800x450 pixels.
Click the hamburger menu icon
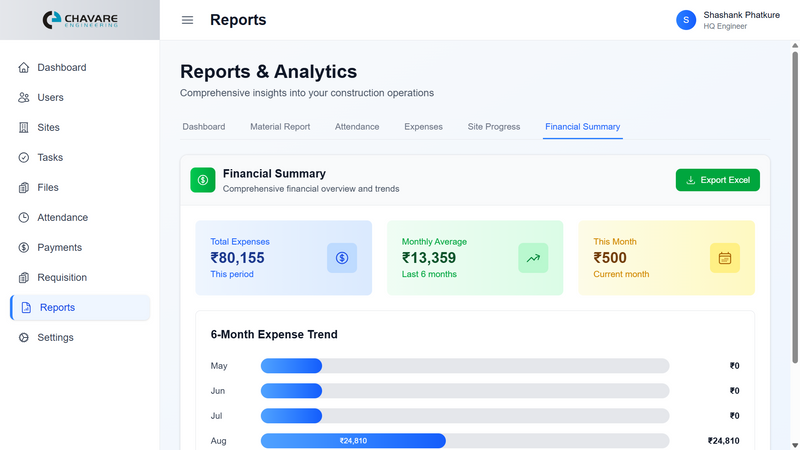pos(187,20)
